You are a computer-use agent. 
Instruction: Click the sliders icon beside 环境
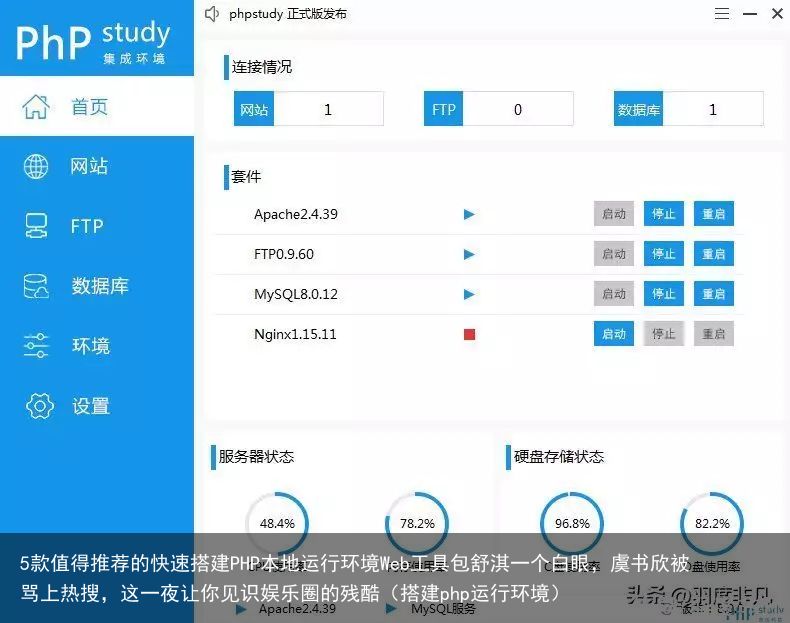click(x=36, y=345)
